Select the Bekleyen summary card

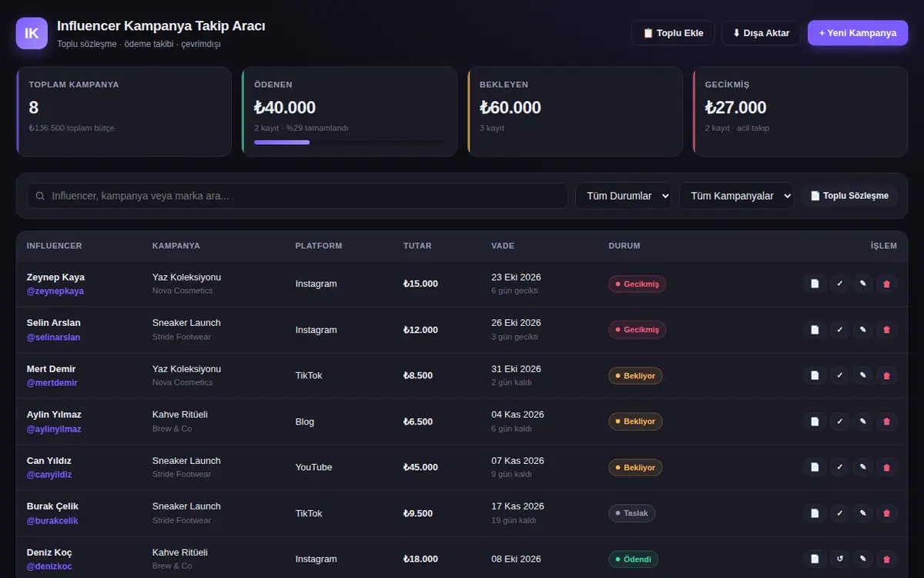coord(574,112)
